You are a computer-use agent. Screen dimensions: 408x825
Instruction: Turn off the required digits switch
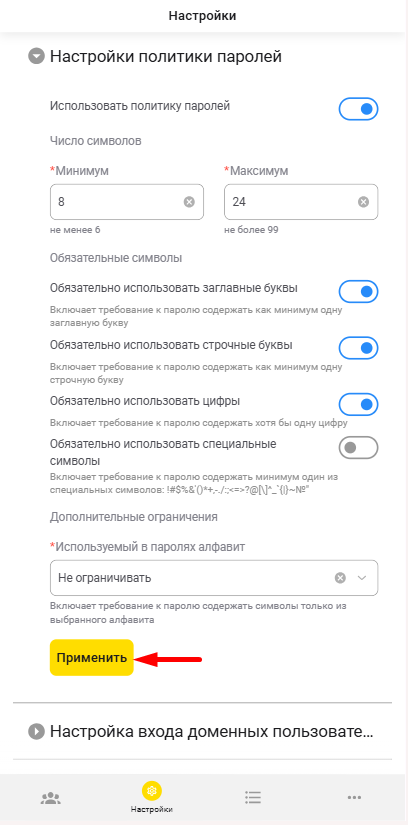358,404
